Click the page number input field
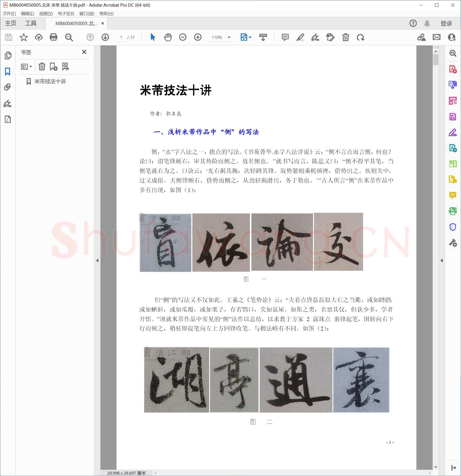 (121, 37)
